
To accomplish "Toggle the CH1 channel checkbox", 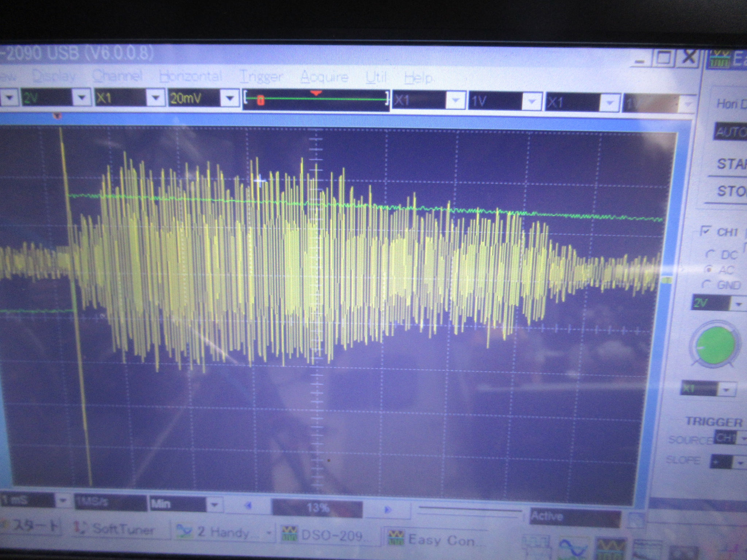I will coord(707,231).
